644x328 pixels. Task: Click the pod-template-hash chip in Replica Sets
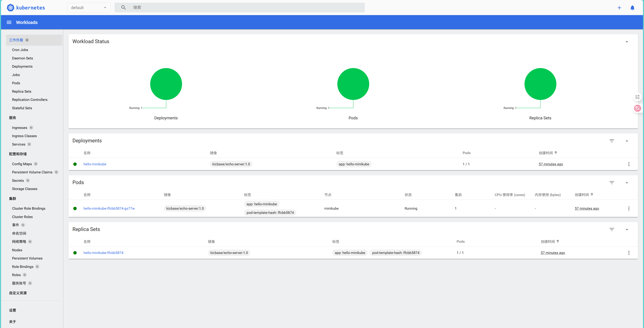(396, 253)
